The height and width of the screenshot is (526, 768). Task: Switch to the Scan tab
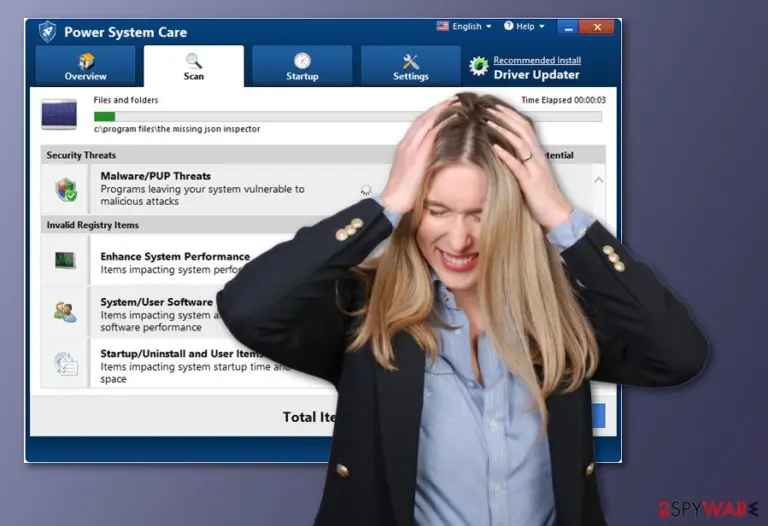coord(193,66)
